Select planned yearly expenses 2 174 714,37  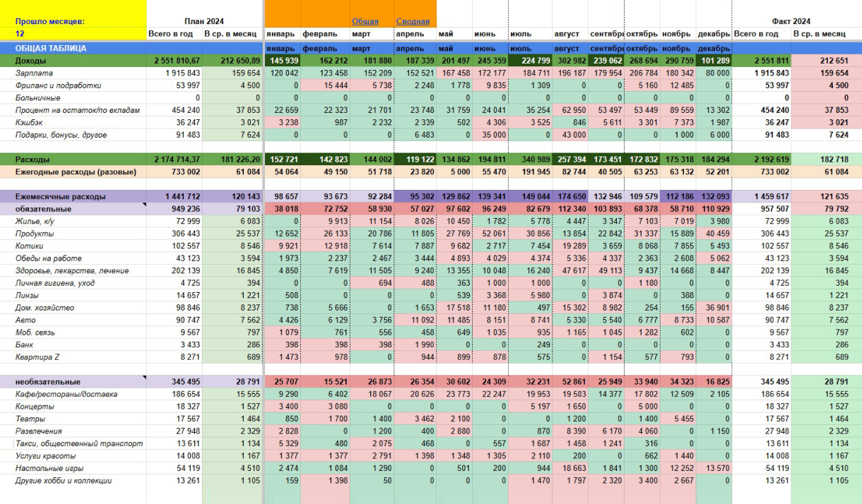coord(177,160)
